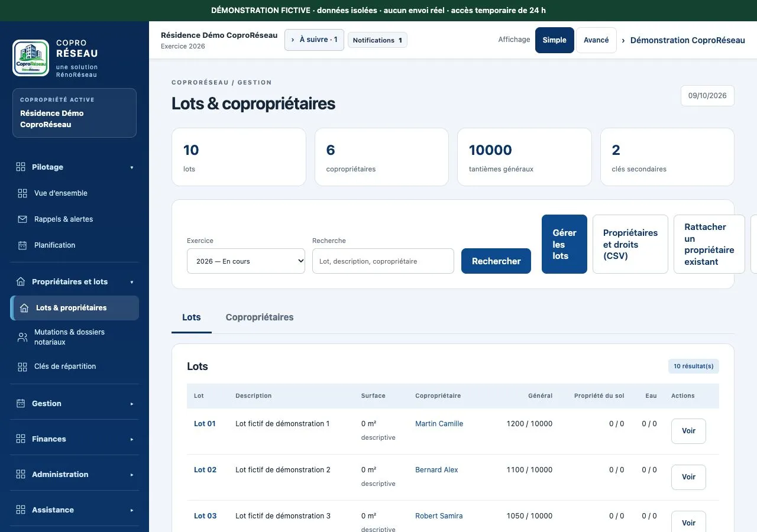Click Voir button for Lot 02
757x532 pixels.
click(688, 477)
